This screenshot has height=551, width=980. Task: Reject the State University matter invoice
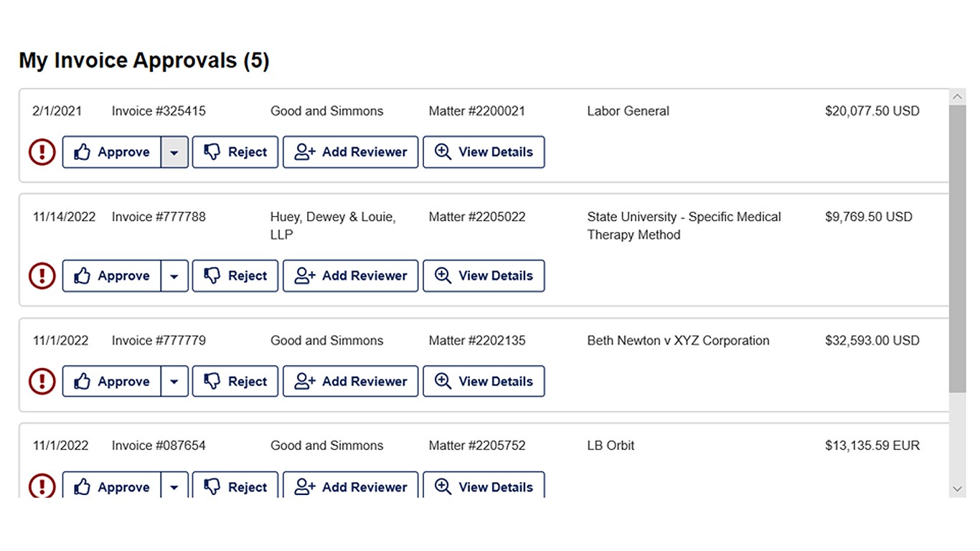(235, 276)
